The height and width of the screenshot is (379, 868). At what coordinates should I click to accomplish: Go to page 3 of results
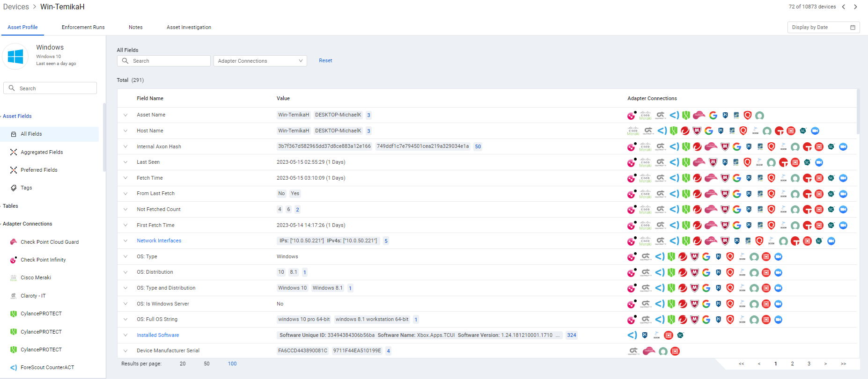(809, 364)
